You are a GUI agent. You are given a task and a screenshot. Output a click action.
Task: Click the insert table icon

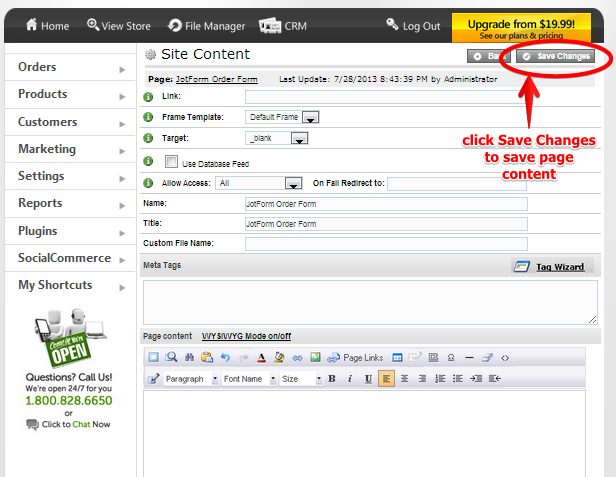coord(397,357)
